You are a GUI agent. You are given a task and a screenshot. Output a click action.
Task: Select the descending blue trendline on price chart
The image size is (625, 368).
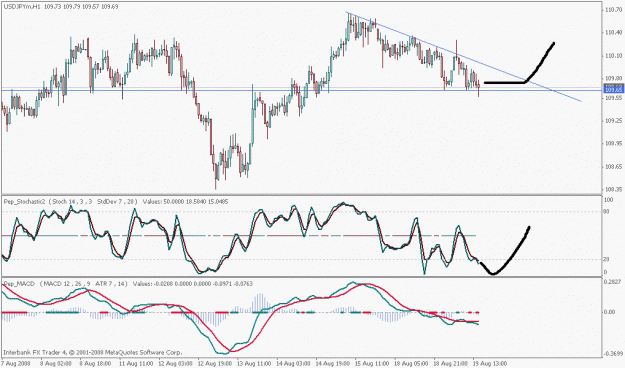(464, 57)
